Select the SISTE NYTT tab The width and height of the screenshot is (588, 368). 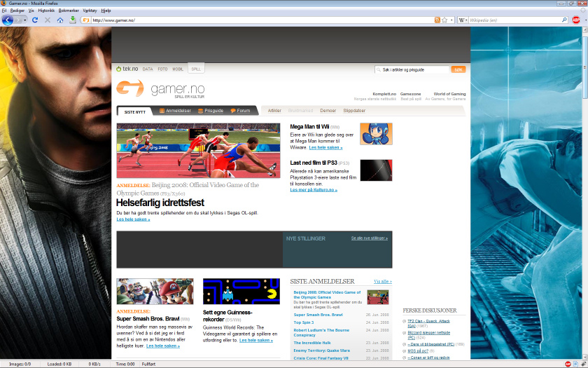pos(135,112)
